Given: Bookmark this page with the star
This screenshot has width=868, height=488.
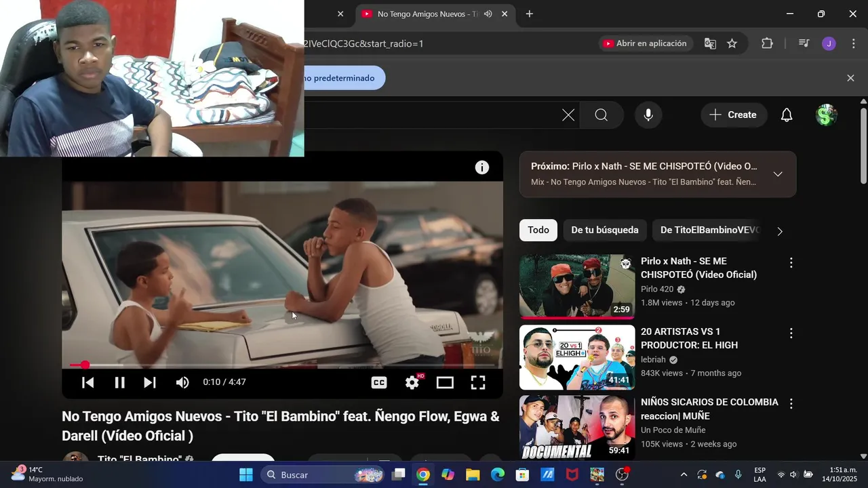Looking at the screenshot, I should (x=732, y=43).
